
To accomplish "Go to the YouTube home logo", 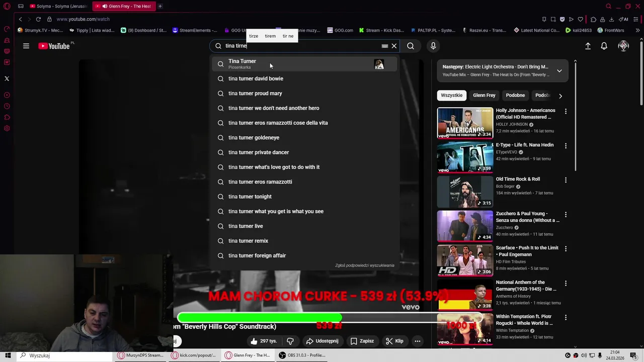I will click(54, 46).
